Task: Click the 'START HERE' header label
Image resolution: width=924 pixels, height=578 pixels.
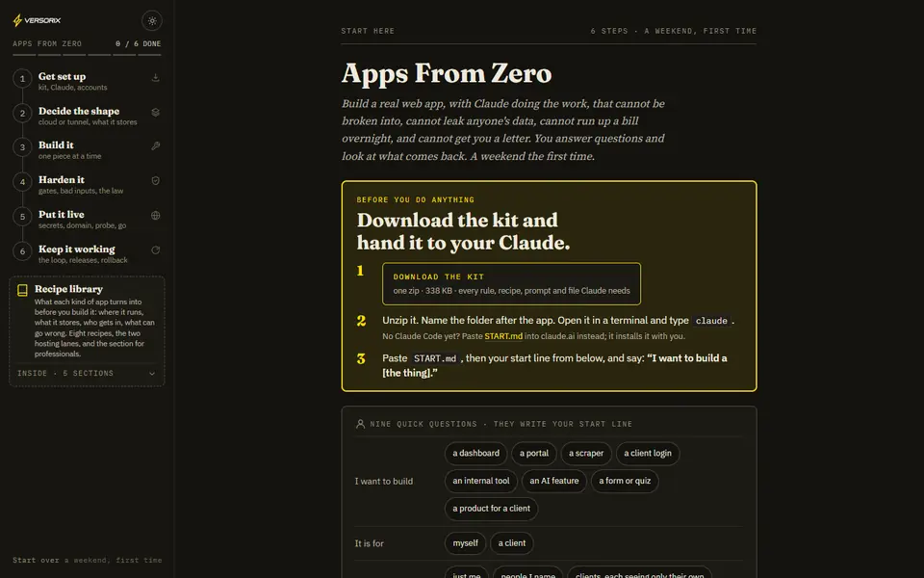Action: pyautogui.click(x=368, y=31)
